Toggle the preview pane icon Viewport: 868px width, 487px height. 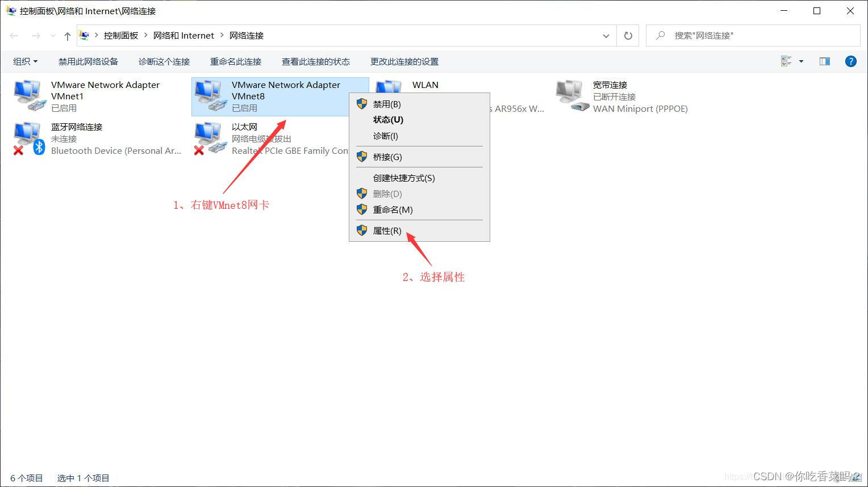pyautogui.click(x=825, y=61)
